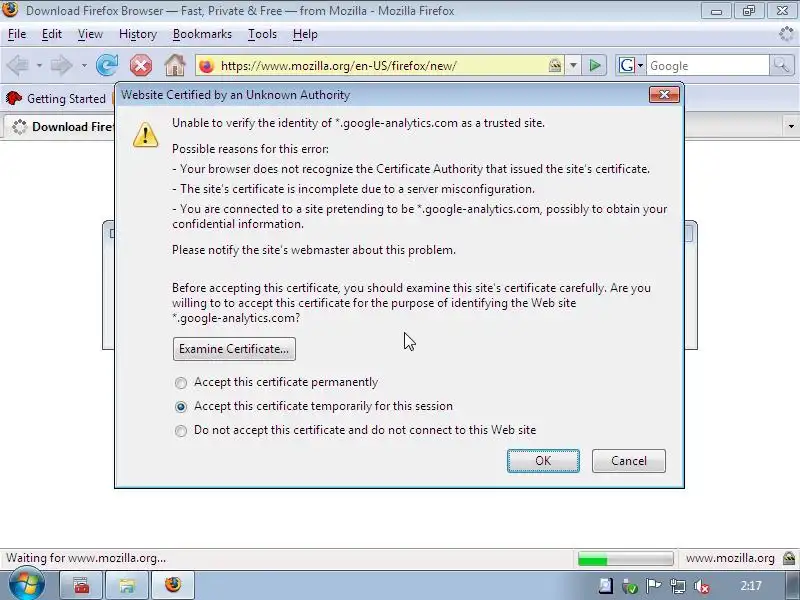Click the network tray icon

pos(678,586)
